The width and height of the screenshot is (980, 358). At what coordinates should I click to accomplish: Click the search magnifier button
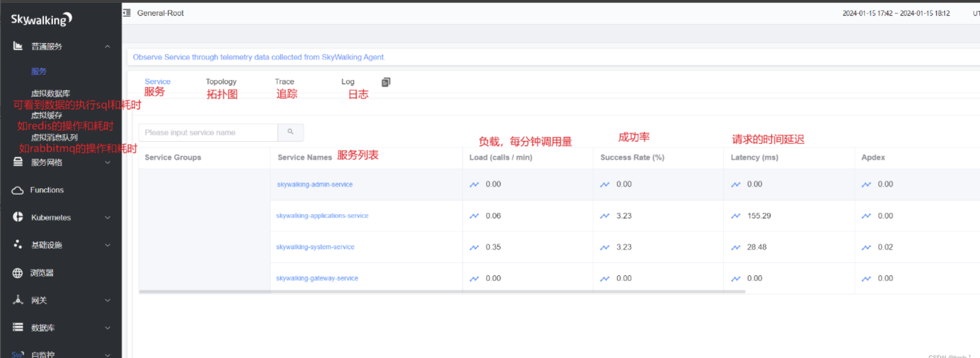point(291,132)
